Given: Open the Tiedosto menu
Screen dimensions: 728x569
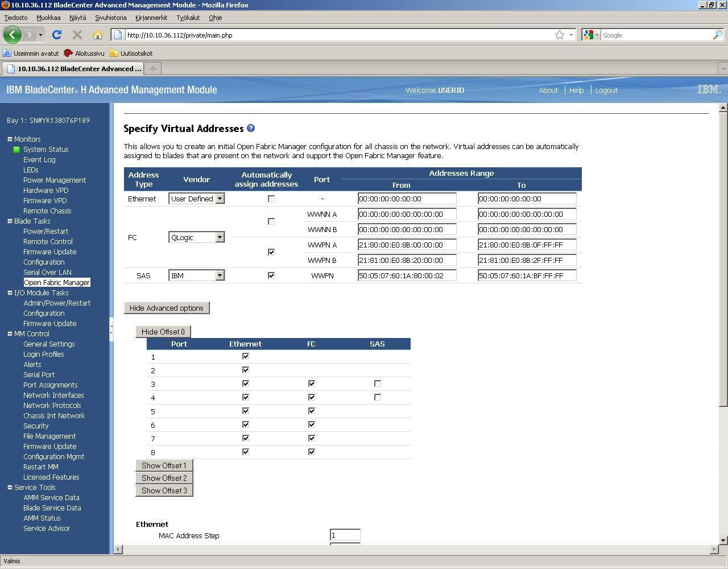Looking at the screenshot, I should tap(16, 18).
